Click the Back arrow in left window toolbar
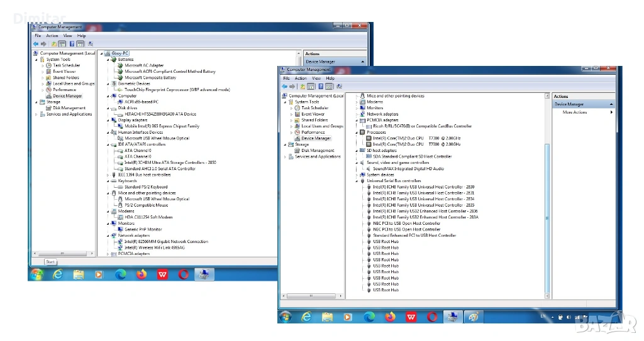The width and height of the screenshot is (644, 341). (x=36, y=44)
